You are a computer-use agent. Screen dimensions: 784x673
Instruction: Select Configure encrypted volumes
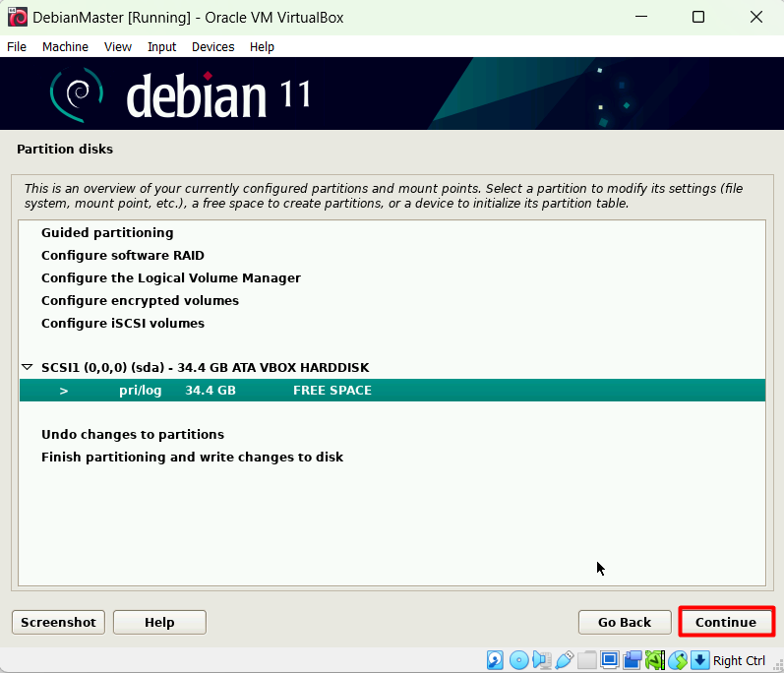click(392, 300)
